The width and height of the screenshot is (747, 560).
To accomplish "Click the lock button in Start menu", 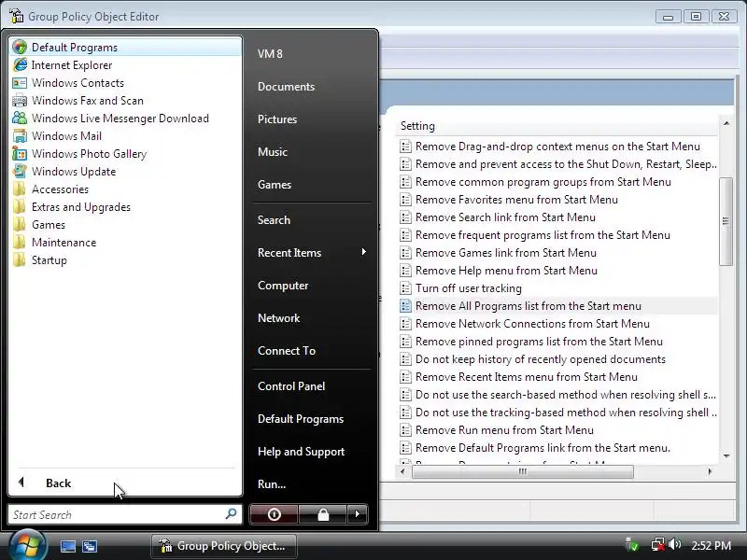I will pyautogui.click(x=323, y=514).
